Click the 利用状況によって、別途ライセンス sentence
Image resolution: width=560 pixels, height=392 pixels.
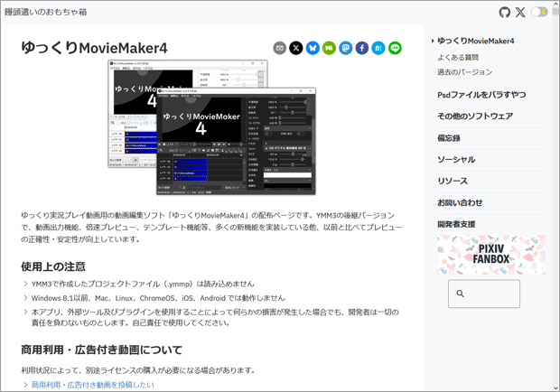[138, 370]
